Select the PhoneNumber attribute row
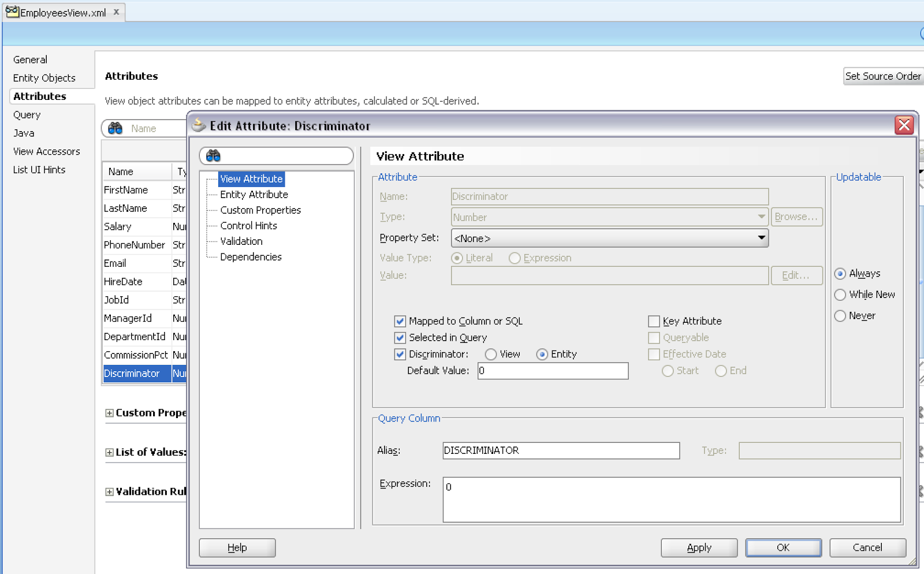Image resolution: width=924 pixels, height=574 pixels. (x=145, y=245)
